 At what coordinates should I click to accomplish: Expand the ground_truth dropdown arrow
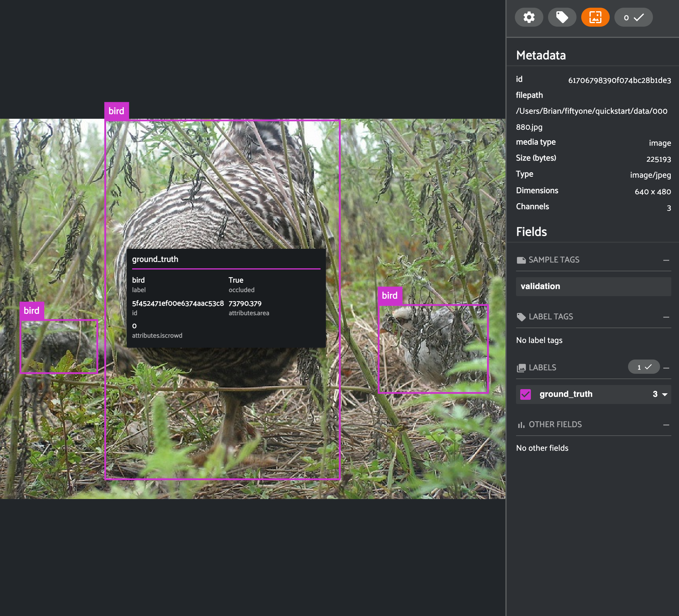pyautogui.click(x=664, y=394)
